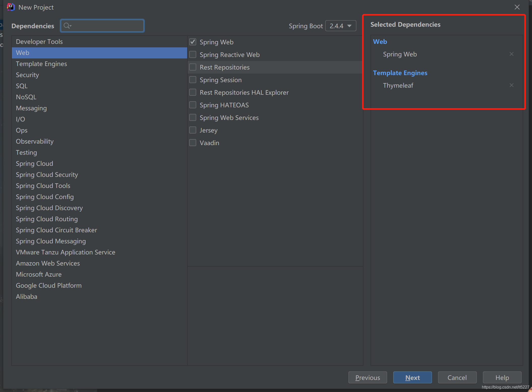The image size is (532, 392).
Task: Expand the Spring Cloud category
Action: (x=34, y=163)
